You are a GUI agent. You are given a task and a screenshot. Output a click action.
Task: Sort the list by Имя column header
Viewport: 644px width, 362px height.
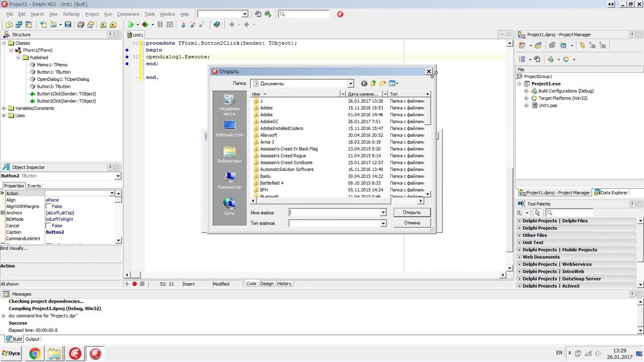[296, 94]
